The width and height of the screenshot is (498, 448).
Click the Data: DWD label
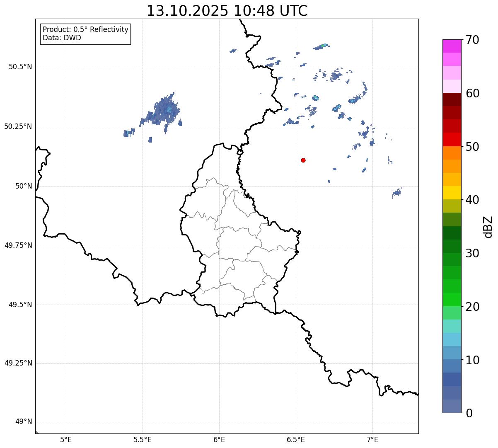tap(62, 38)
